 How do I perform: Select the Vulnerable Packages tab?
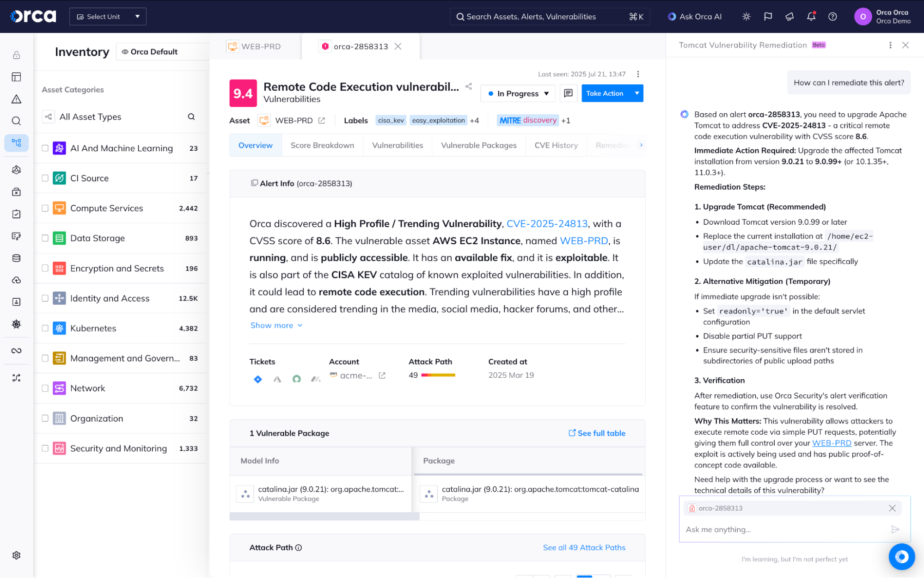[478, 146]
